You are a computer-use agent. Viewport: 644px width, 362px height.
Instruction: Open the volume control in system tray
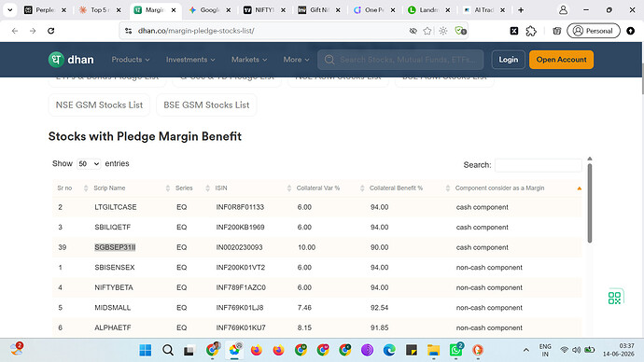click(x=576, y=350)
